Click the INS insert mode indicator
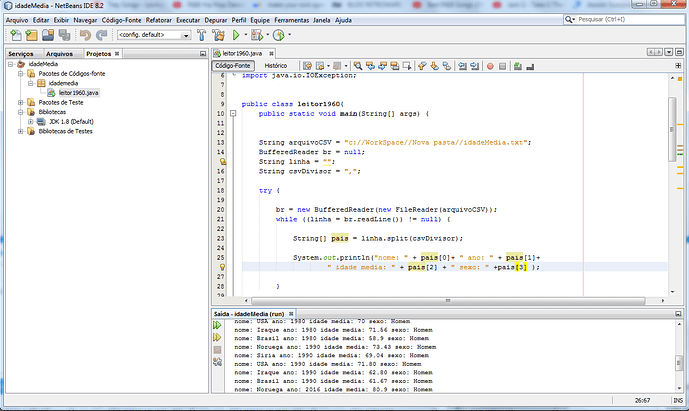689x411 pixels. coord(678,400)
